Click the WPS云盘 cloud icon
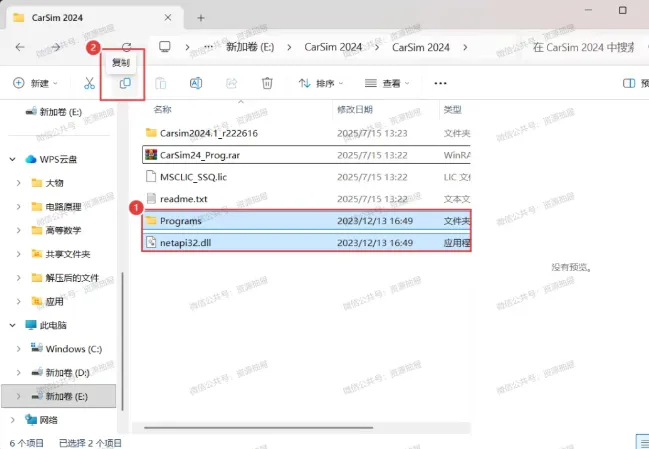Image resolution: width=649 pixels, height=449 pixels. [31, 159]
